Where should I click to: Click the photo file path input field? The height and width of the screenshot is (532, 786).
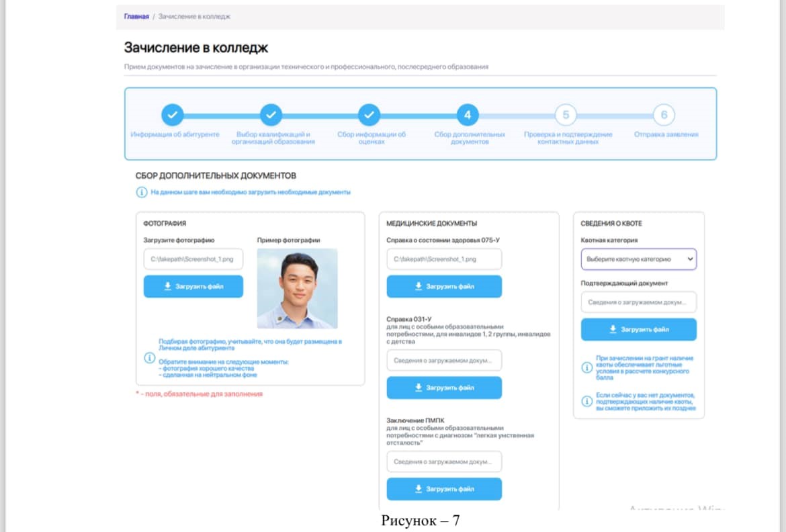[193, 259]
